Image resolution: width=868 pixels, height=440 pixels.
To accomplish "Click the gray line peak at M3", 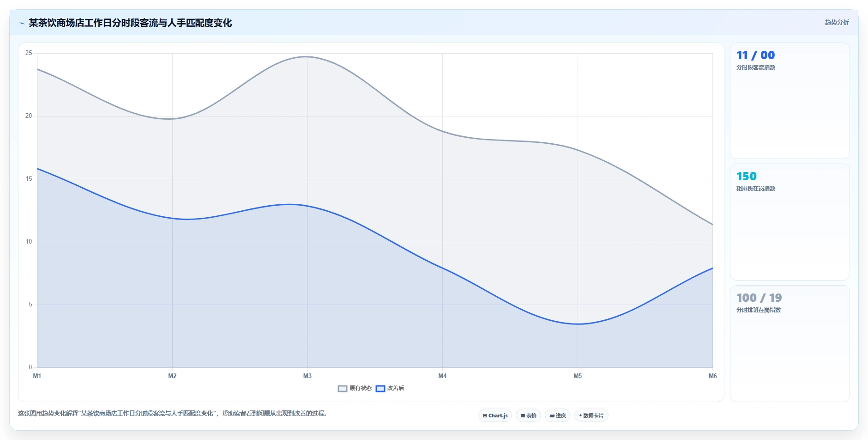I will 307,57.
